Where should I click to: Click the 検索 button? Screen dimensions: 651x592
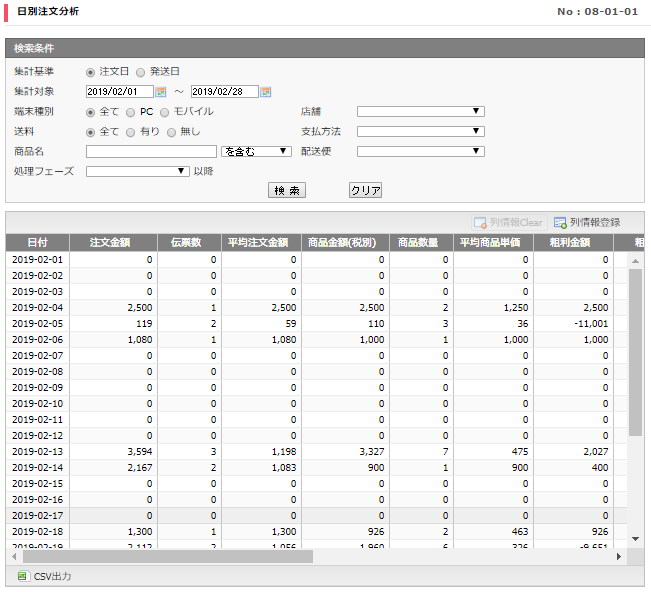point(287,190)
